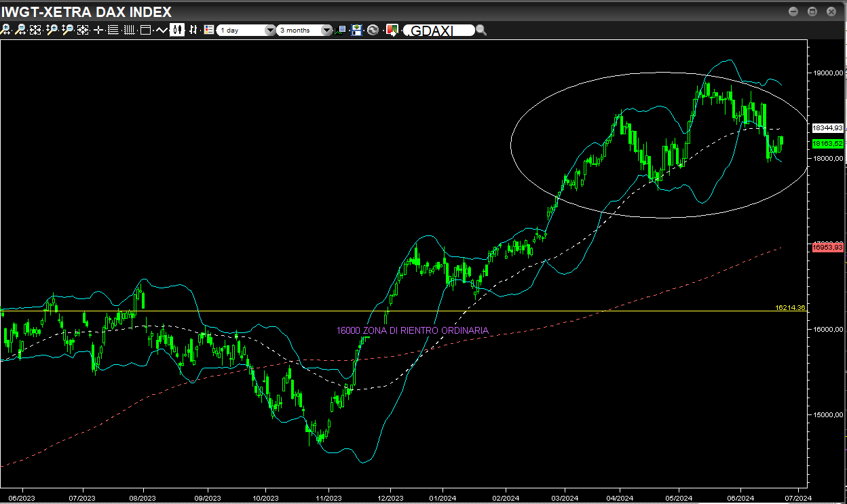Toggle vertical grid lines icon
Screen dimensions: 847x504
(x=129, y=30)
